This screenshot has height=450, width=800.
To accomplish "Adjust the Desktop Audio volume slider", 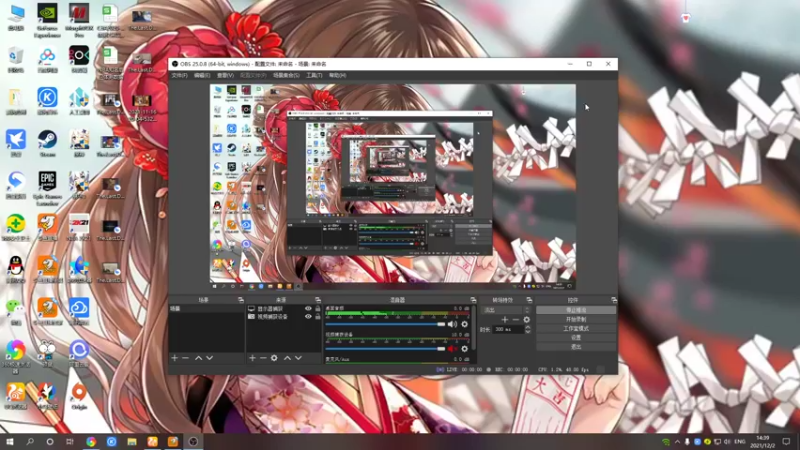I will pos(385,324).
